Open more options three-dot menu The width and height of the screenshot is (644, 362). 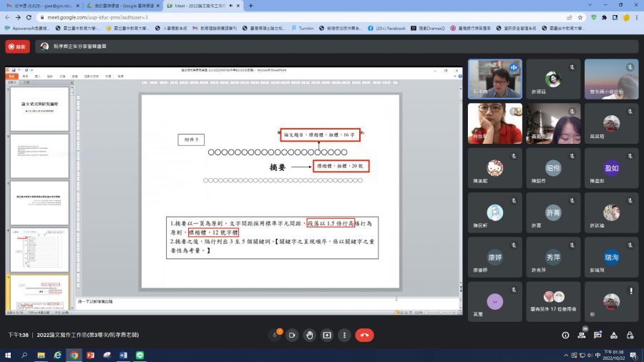(x=345, y=335)
